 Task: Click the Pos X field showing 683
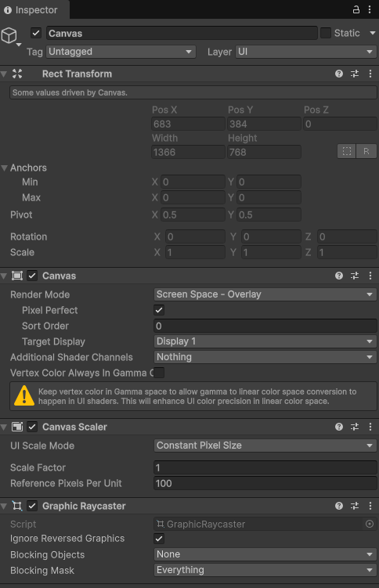(188, 124)
